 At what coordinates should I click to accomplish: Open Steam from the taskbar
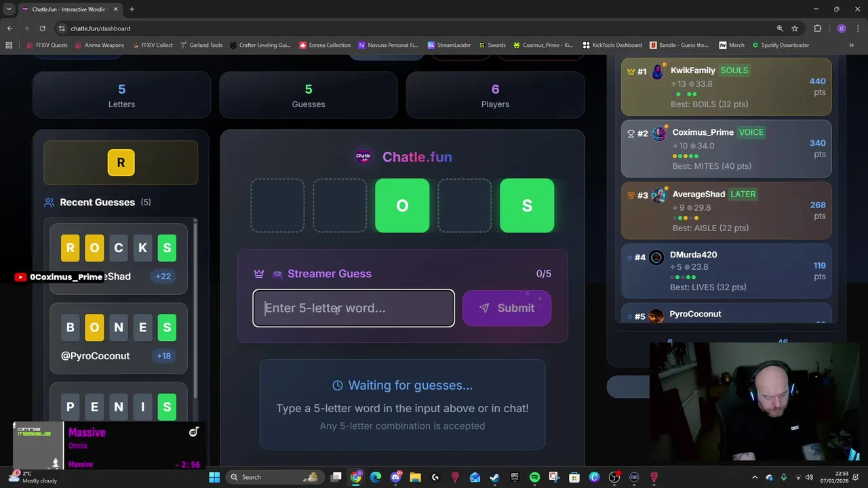pos(494,477)
